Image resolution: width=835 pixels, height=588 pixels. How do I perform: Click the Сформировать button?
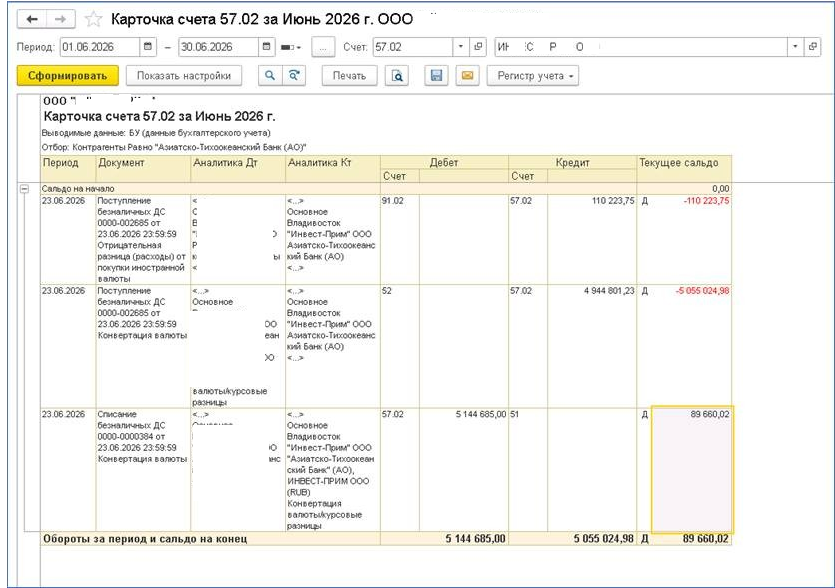(68, 76)
